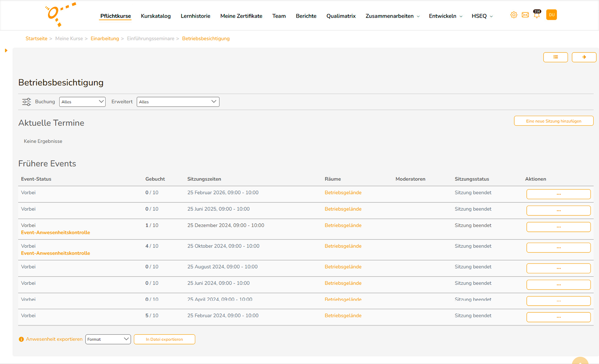Expand the Entwickeln menu

pos(446,16)
